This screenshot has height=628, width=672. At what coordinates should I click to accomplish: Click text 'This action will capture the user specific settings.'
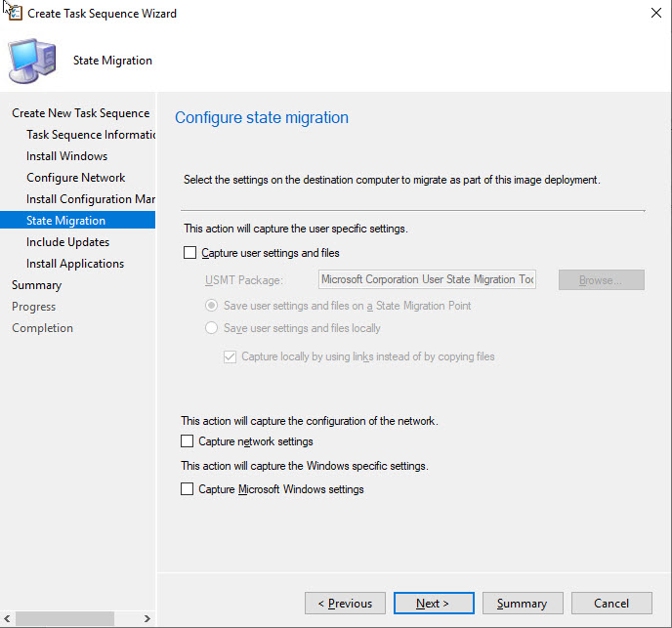tap(296, 229)
